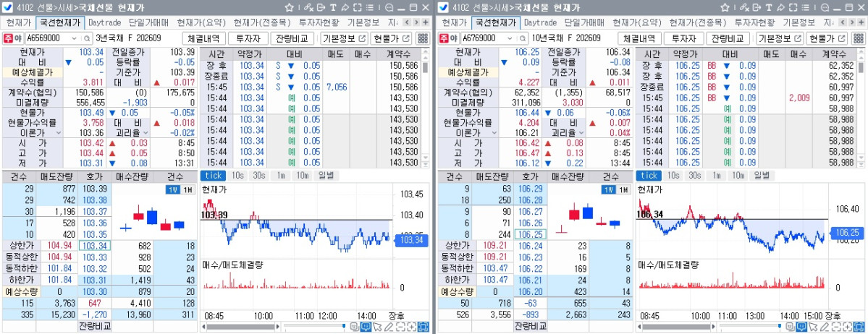Click the 106.25 highlighted price in right order book
Viewport: 868px width, 334px height.
[x=531, y=234]
